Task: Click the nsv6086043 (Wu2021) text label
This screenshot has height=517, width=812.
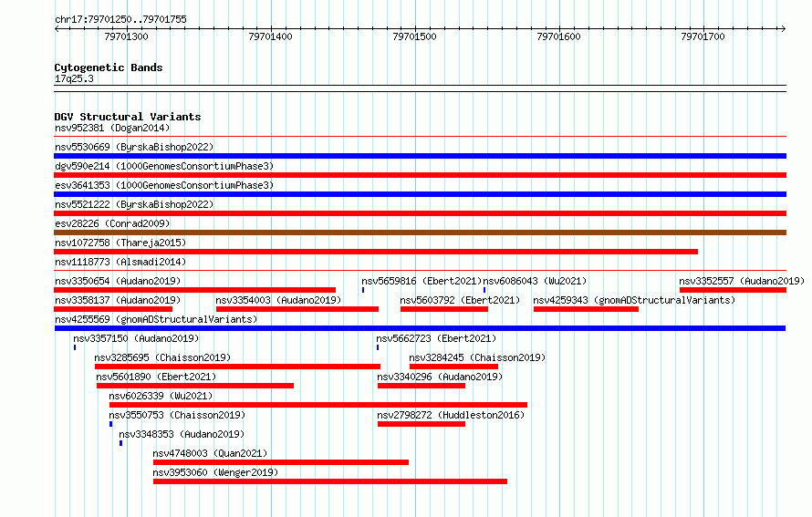Action: 535,281
